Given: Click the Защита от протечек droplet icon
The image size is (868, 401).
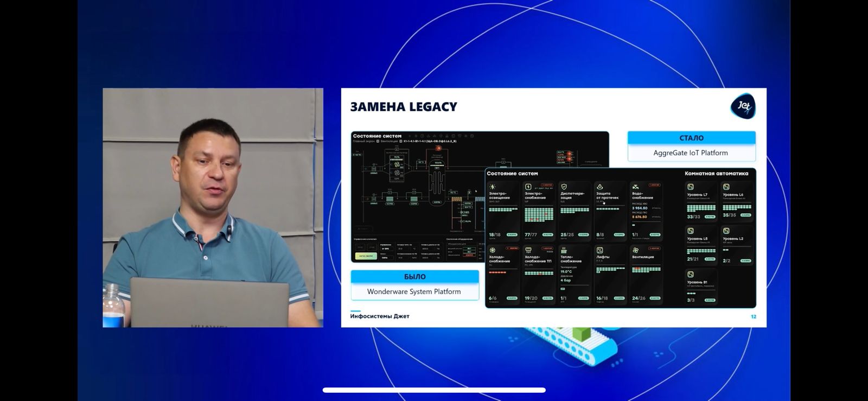Looking at the screenshot, I should pyautogui.click(x=600, y=187).
